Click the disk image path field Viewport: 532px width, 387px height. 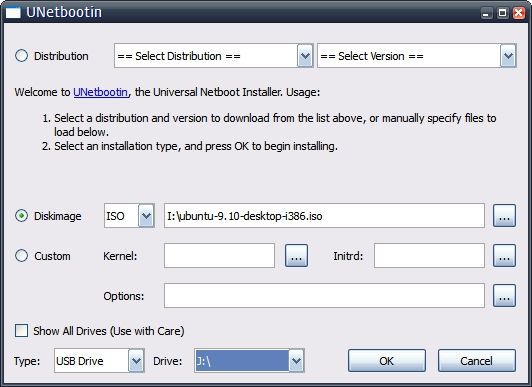[324, 216]
